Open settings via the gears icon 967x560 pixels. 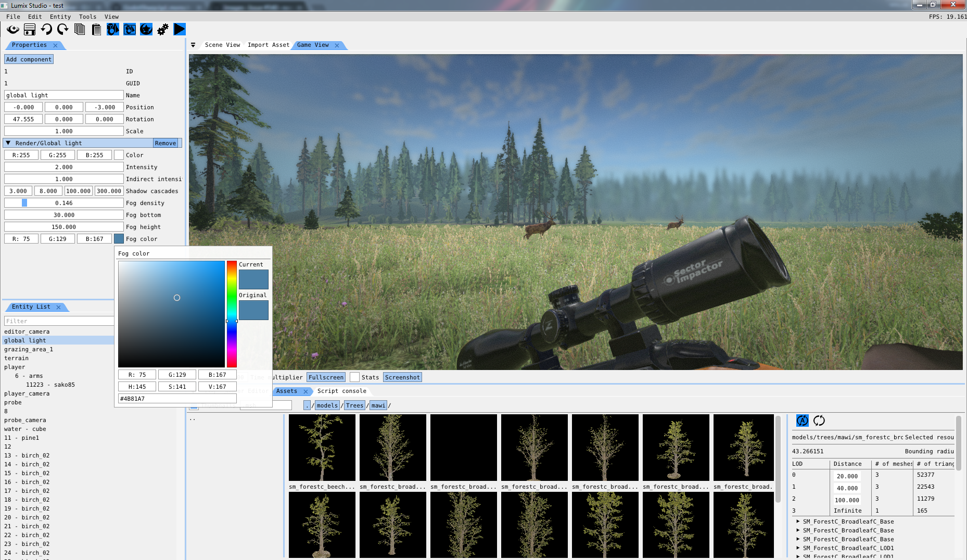(163, 30)
